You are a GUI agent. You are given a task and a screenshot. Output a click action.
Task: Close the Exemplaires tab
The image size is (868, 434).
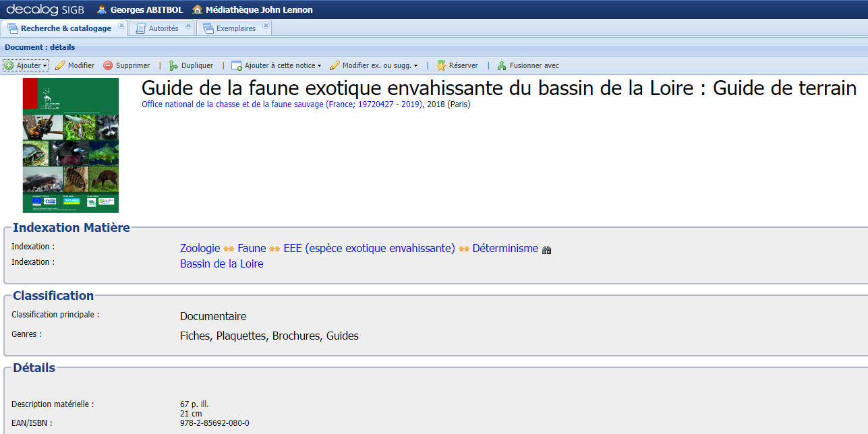point(265,24)
